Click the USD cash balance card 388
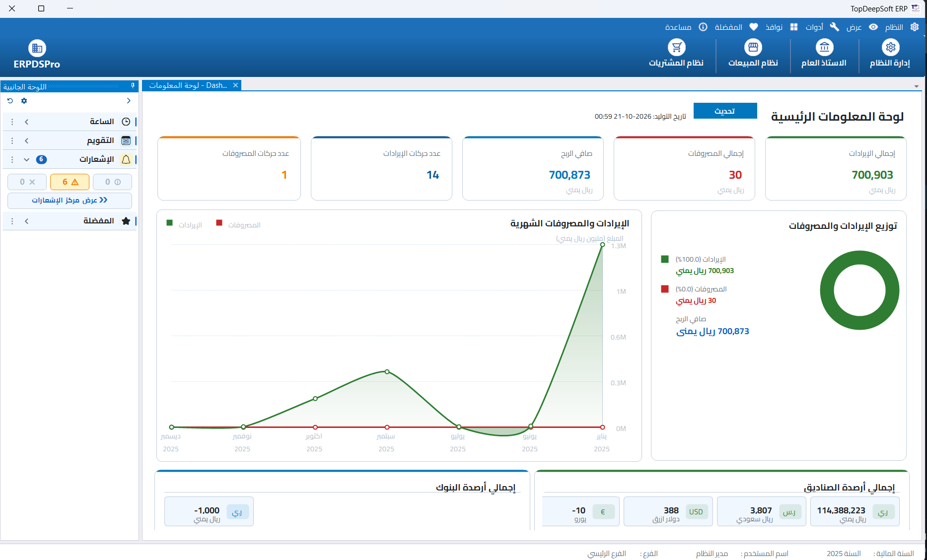 [668, 511]
